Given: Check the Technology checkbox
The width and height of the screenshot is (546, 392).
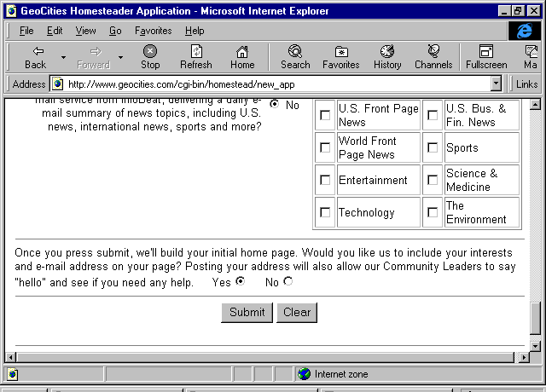Looking at the screenshot, I should (x=325, y=212).
